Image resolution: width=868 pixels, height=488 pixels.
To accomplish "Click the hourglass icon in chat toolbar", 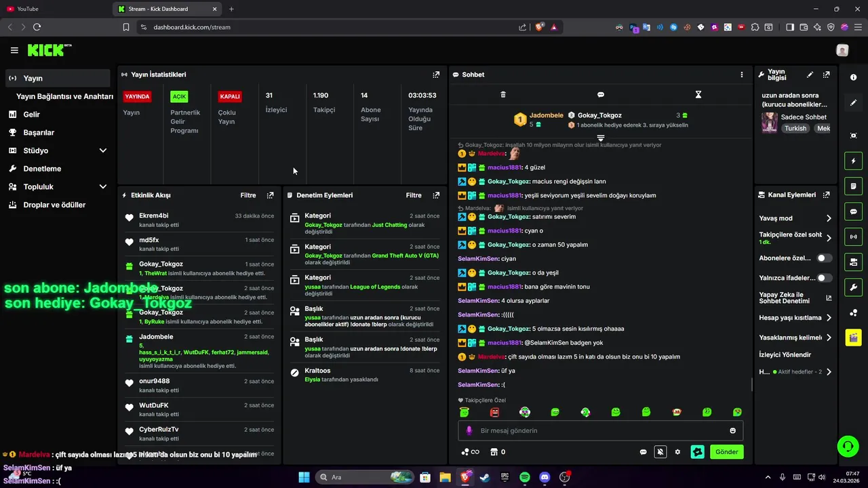I will pos(698,94).
